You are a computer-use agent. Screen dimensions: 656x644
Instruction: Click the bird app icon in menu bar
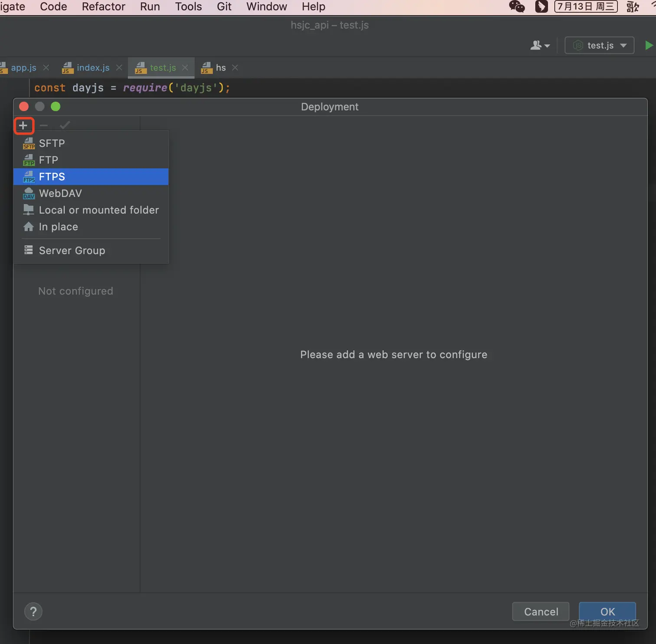(x=541, y=7)
